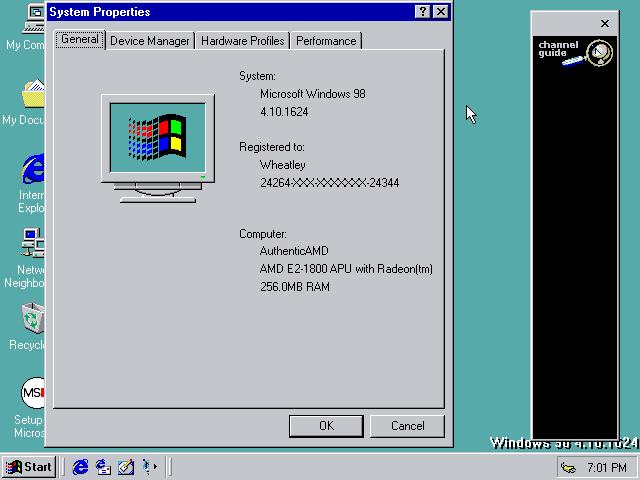Close the channel bar with X
This screenshot has height=480, width=640.
pos(605,24)
